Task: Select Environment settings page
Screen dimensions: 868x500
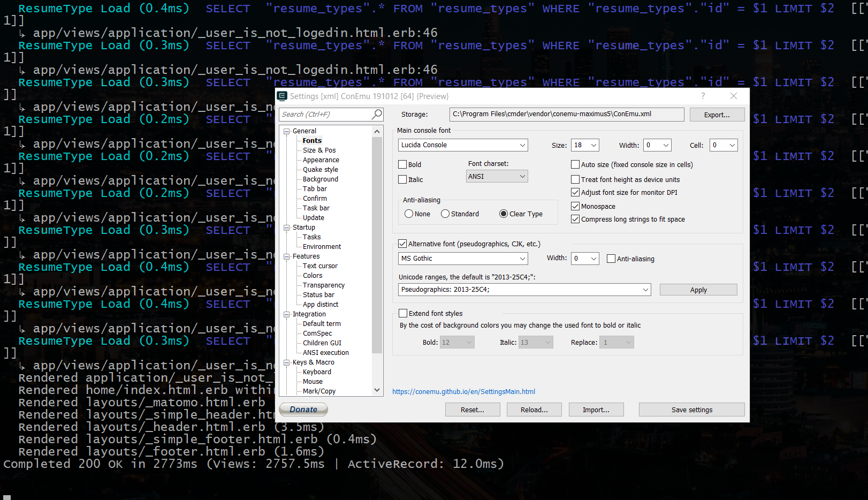Action: point(322,247)
